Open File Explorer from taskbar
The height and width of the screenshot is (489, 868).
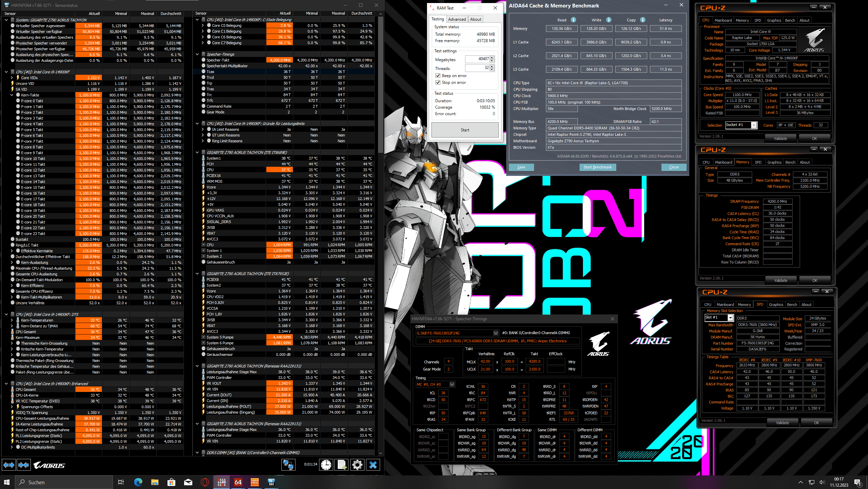[x=155, y=482]
